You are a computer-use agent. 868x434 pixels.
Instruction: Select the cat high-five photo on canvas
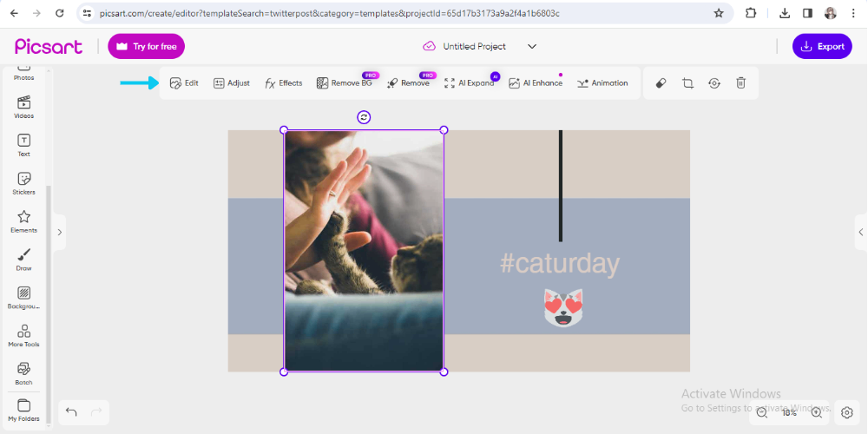pos(364,251)
